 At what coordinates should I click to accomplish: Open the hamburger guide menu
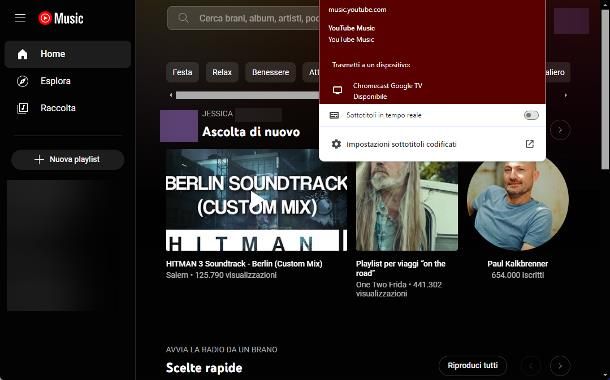[x=20, y=18]
